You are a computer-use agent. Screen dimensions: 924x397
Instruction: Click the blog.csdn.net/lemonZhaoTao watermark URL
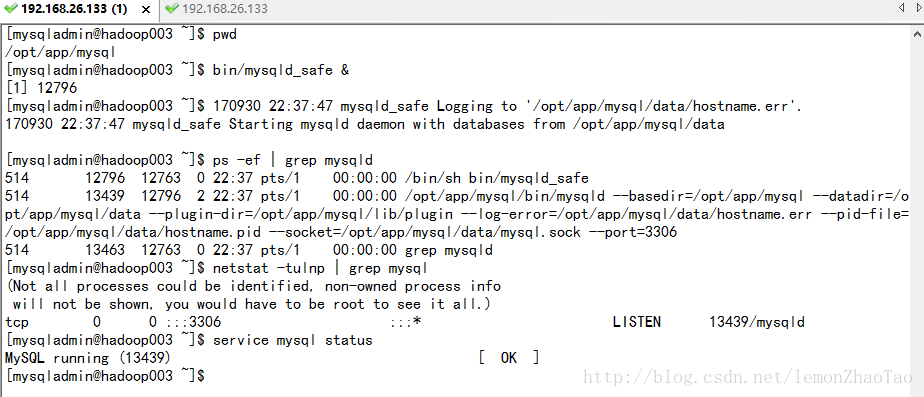747,377
